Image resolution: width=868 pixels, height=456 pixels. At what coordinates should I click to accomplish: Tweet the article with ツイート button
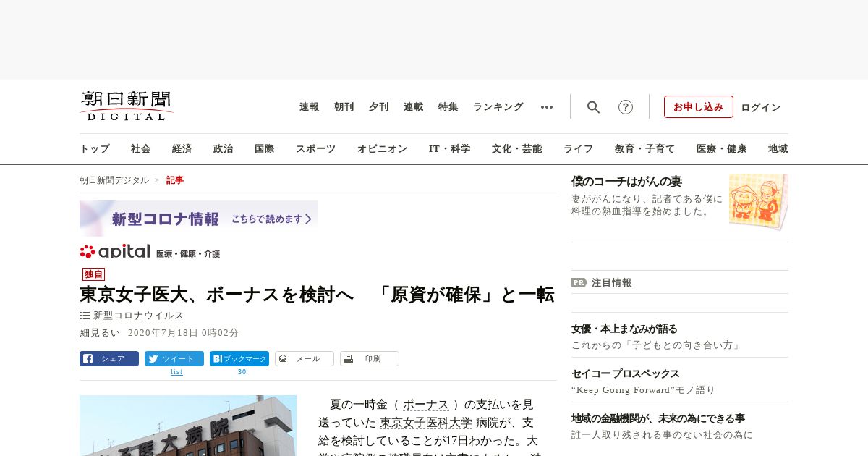174,358
